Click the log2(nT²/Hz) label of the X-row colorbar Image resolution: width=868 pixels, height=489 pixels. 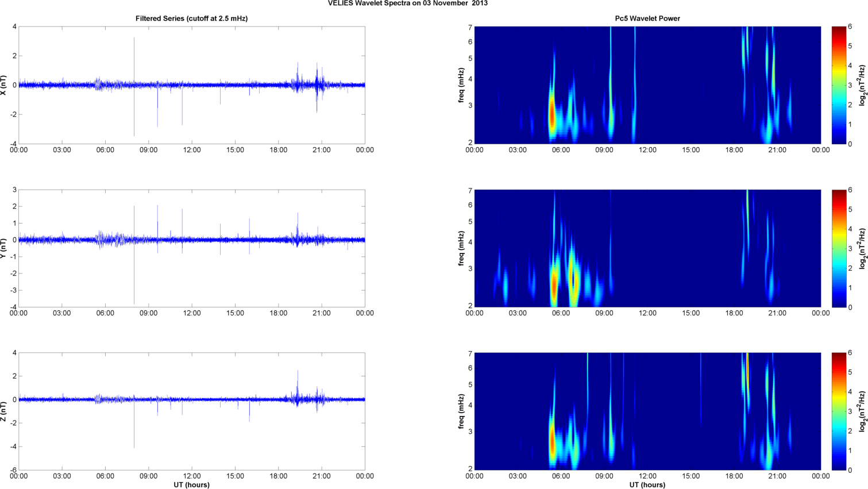coord(862,85)
